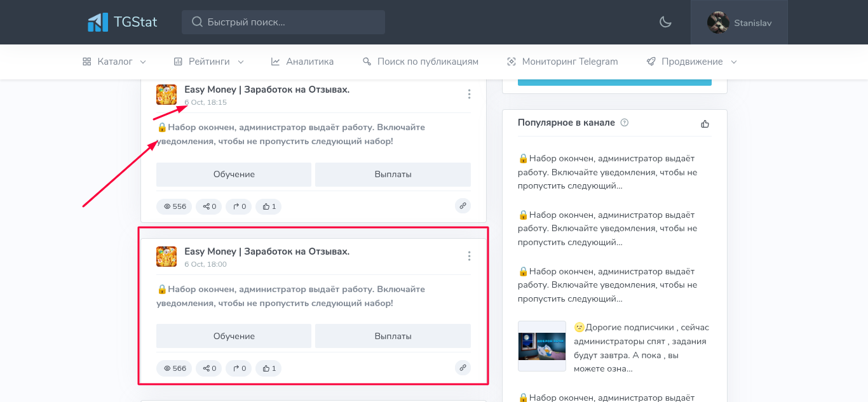Click the shares counter on the 18:15 post
This screenshot has height=402, width=868.
209,206
